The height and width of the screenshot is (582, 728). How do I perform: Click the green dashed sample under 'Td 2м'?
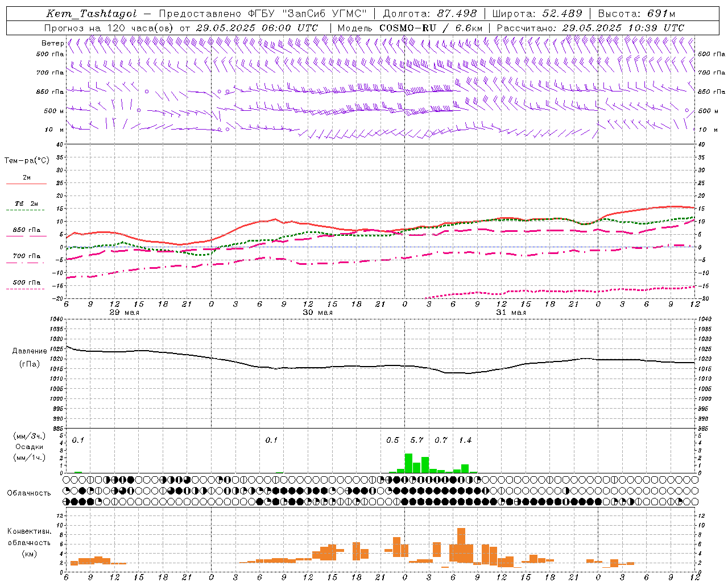pos(25,210)
